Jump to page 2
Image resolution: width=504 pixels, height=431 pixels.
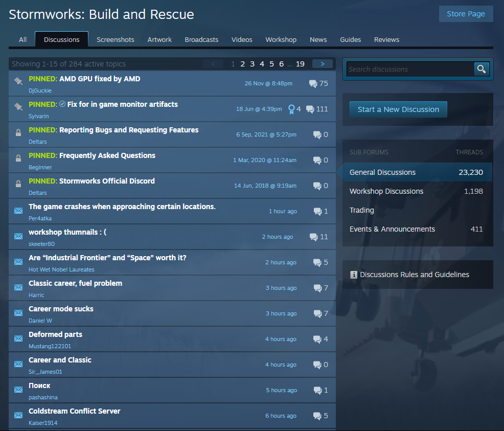click(243, 64)
